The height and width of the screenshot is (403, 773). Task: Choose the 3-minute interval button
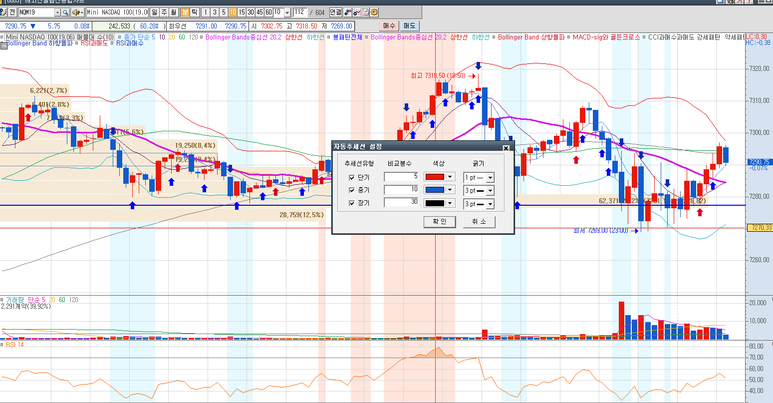click(214, 12)
